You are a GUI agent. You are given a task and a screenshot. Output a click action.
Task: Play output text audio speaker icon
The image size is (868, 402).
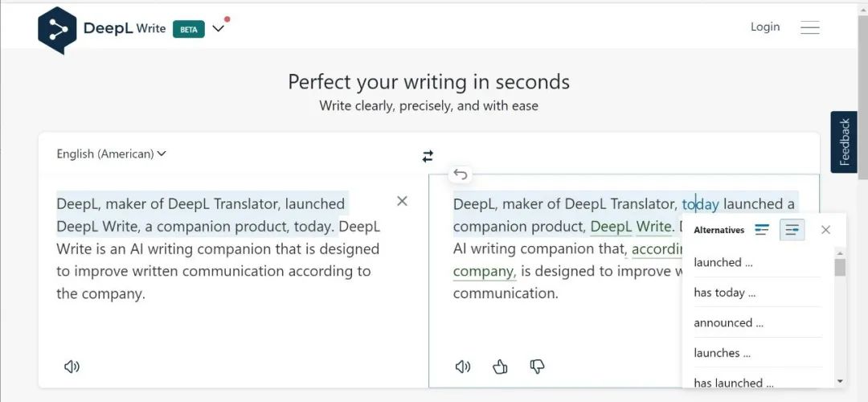coord(462,367)
